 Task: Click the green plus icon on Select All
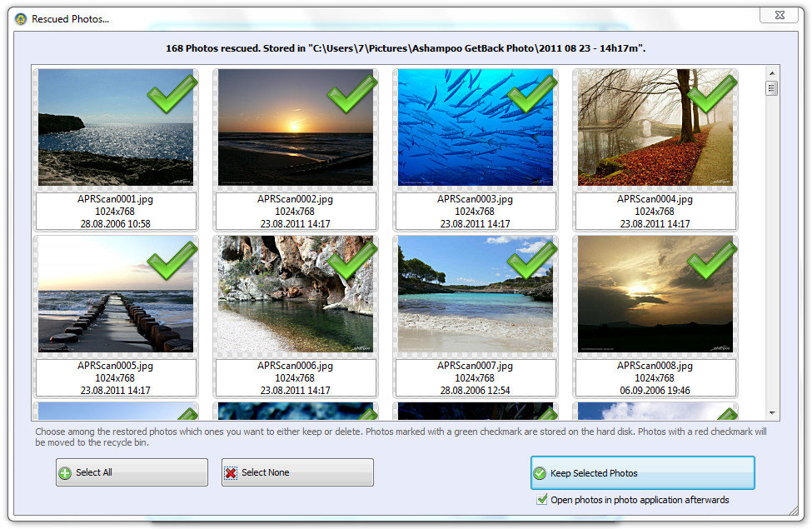65,473
